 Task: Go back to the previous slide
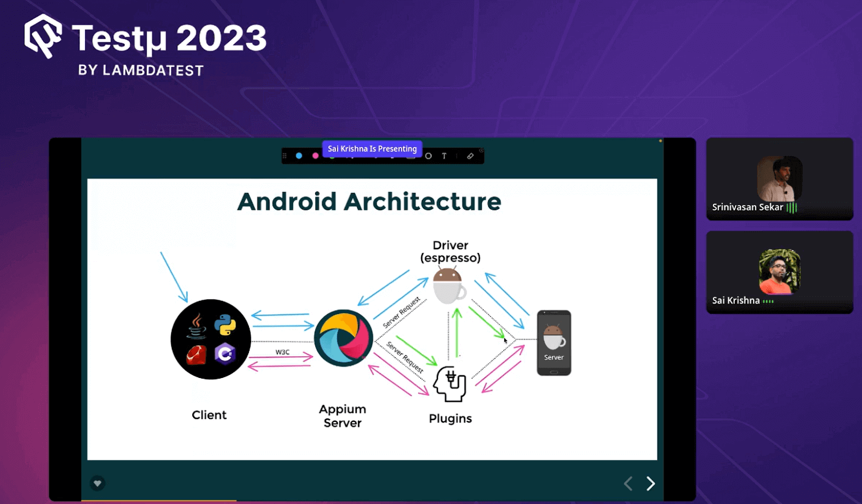[628, 484]
